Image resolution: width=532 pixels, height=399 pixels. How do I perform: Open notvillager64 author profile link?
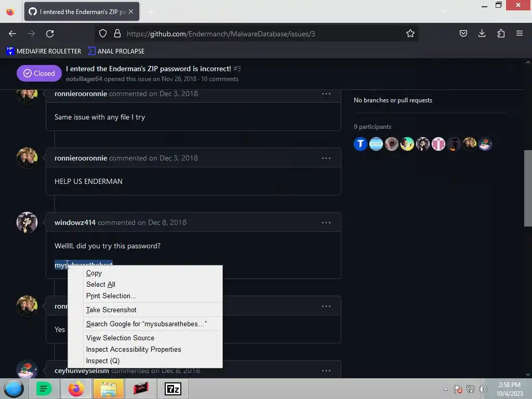coord(84,79)
